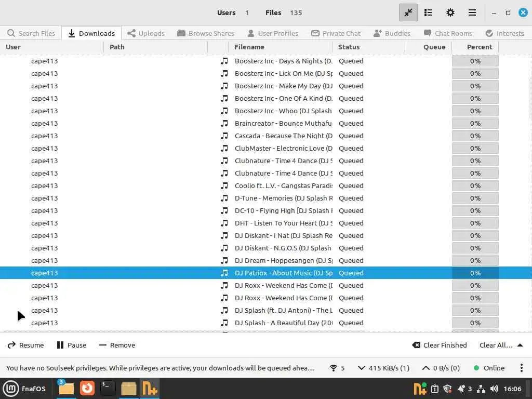The width and height of the screenshot is (532, 399).
Task: Select Boosterz Inc - Days & Nights row
Action: tap(266, 61)
